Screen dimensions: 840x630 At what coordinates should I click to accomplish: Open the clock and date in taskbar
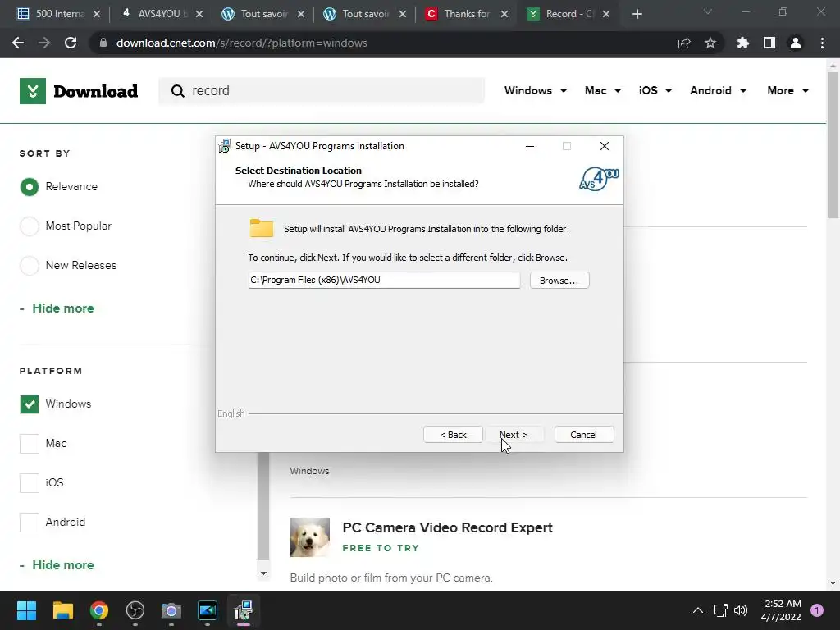click(781, 610)
